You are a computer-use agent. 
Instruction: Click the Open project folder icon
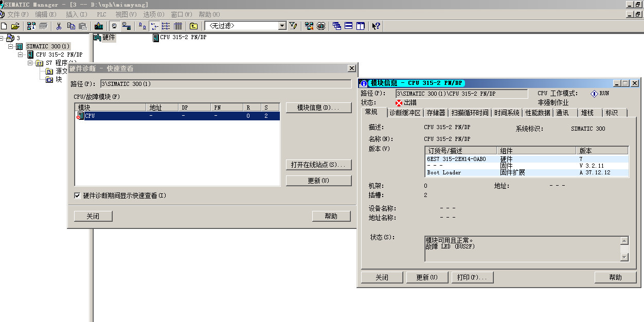click(15, 26)
